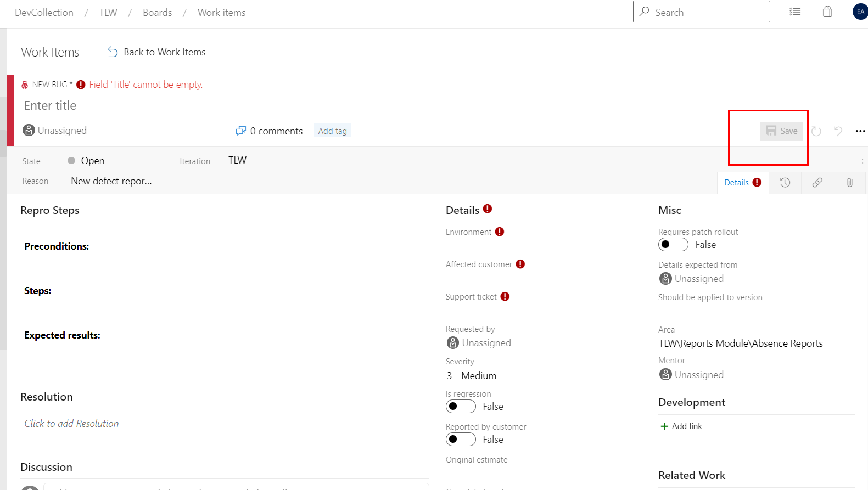
Task: Click the Related Work section header
Action: coord(692,475)
